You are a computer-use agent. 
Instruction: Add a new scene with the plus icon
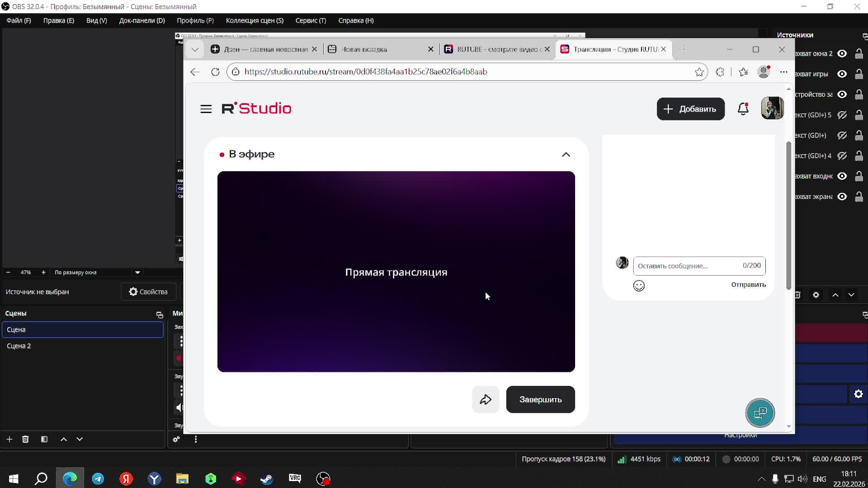(x=9, y=439)
